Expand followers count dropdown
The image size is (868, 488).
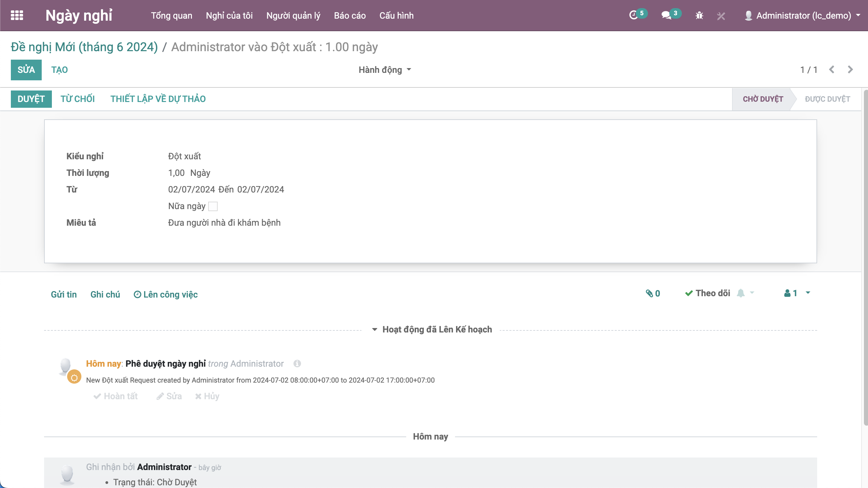808,293
